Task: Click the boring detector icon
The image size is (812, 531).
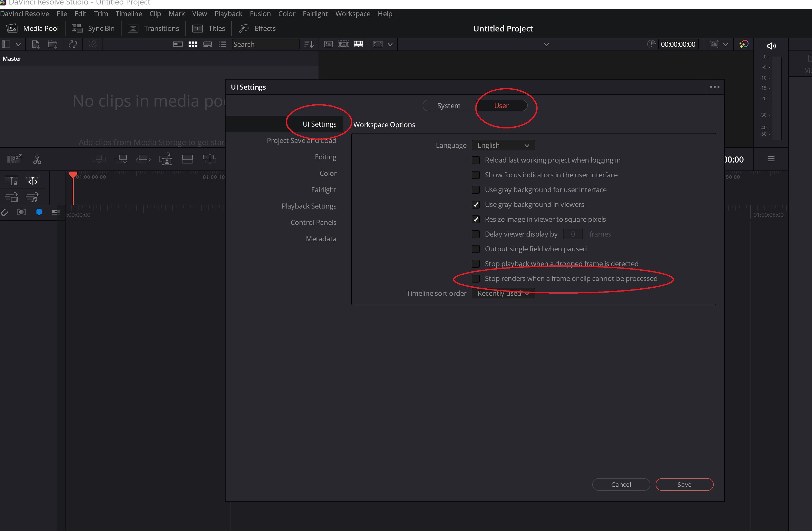Action: click(x=14, y=159)
